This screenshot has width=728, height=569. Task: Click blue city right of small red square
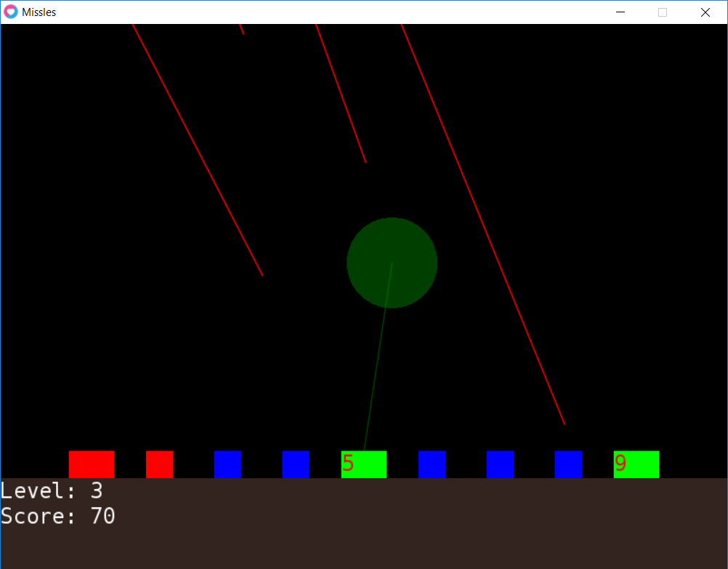click(227, 464)
